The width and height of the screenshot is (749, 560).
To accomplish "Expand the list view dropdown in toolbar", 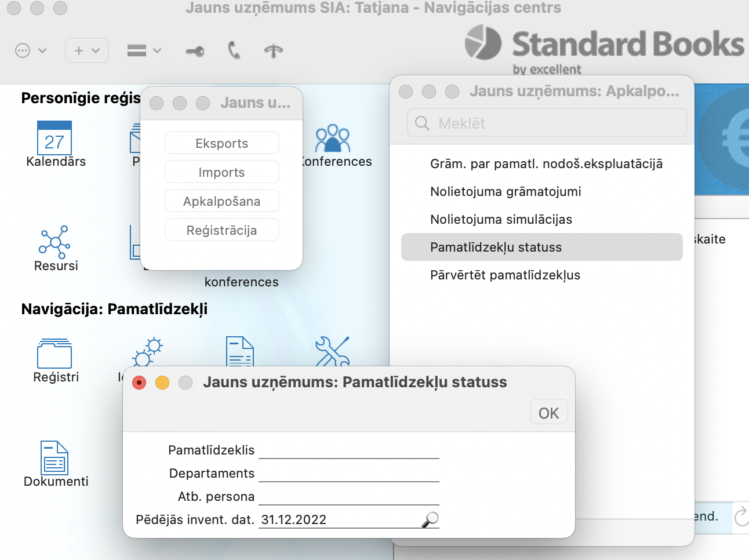I will tap(144, 51).
